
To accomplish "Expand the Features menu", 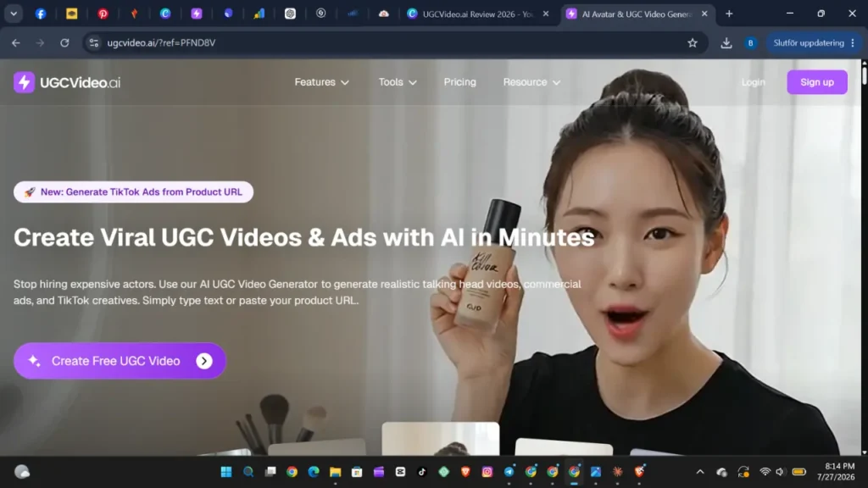I will click(x=321, y=82).
